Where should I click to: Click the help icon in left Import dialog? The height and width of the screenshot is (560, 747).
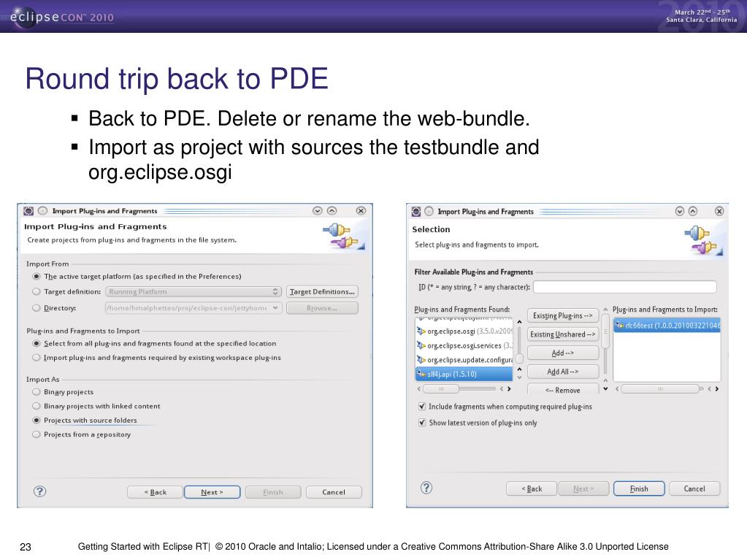(40, 491)
